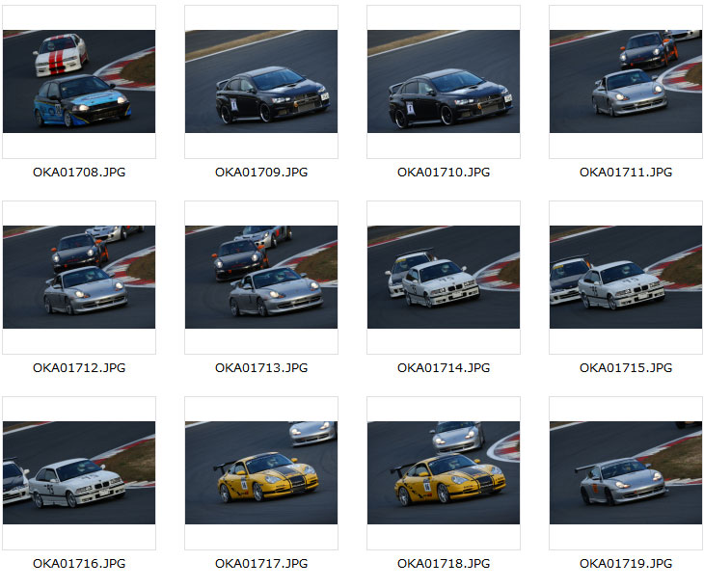Open the OKA01709.JPG thumbnail image
The width and height of the screenshot is (704, 588).
pyautogui.click(x=261, y=81)
